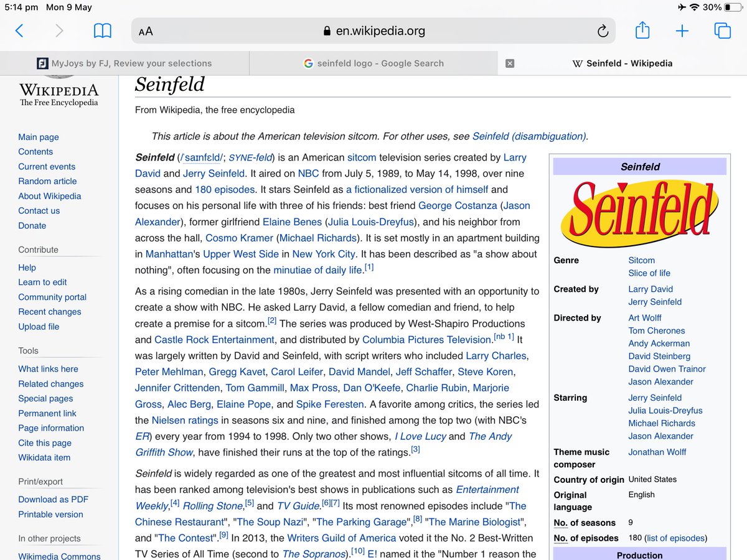Open Learn to edit link

(x=42, y=282)
